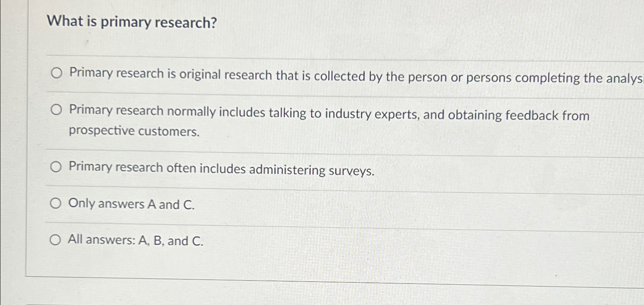
Task: Click the radio circle beside 'Only answers A and C'
Action: coord(56,203)
